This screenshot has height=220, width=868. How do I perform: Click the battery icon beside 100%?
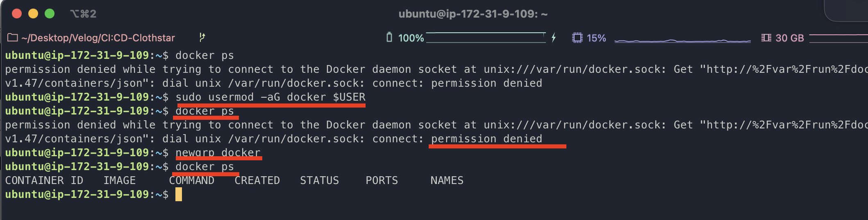[x=389, y=38]
